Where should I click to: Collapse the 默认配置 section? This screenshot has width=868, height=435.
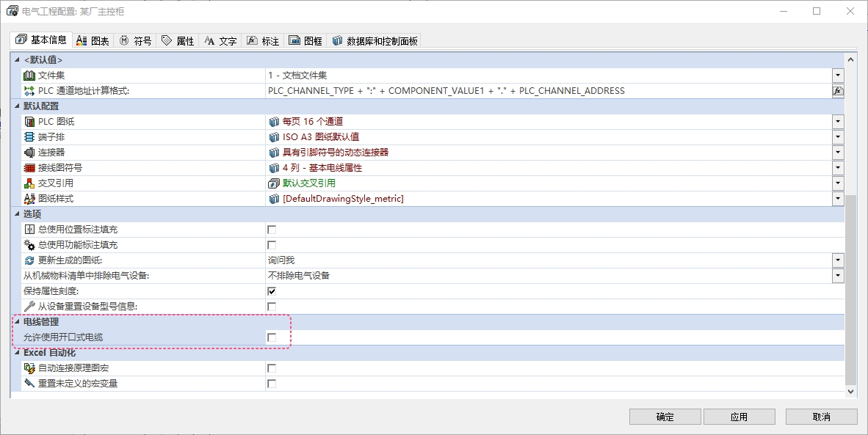tap(16, 106)
